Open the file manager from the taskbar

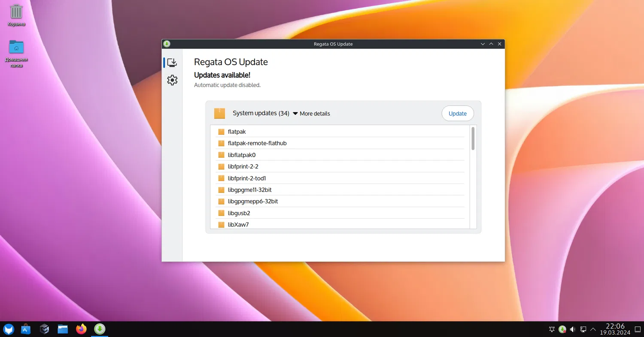(63, 329)
